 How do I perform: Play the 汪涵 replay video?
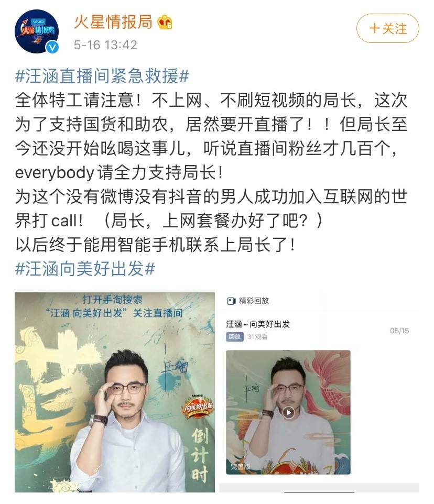(x=288, y=412)
